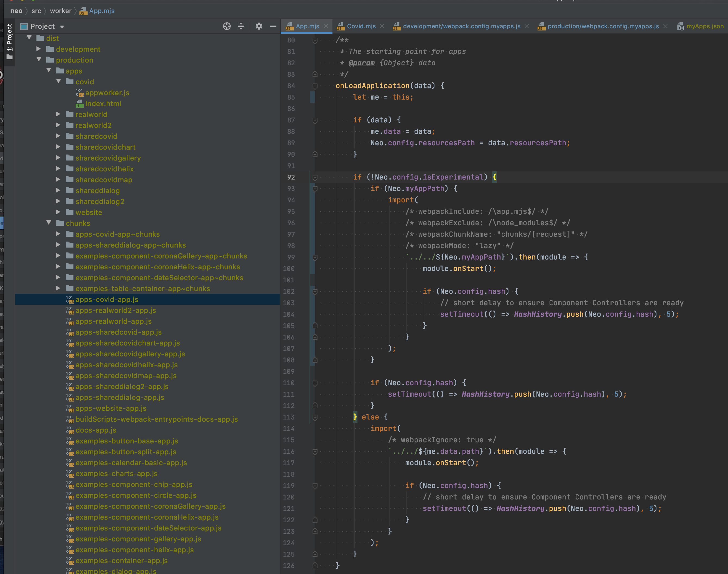Screen dimensions: 728x574
Task: Switch to the App.mjs editor tab
Action: [x=307, y=26]
